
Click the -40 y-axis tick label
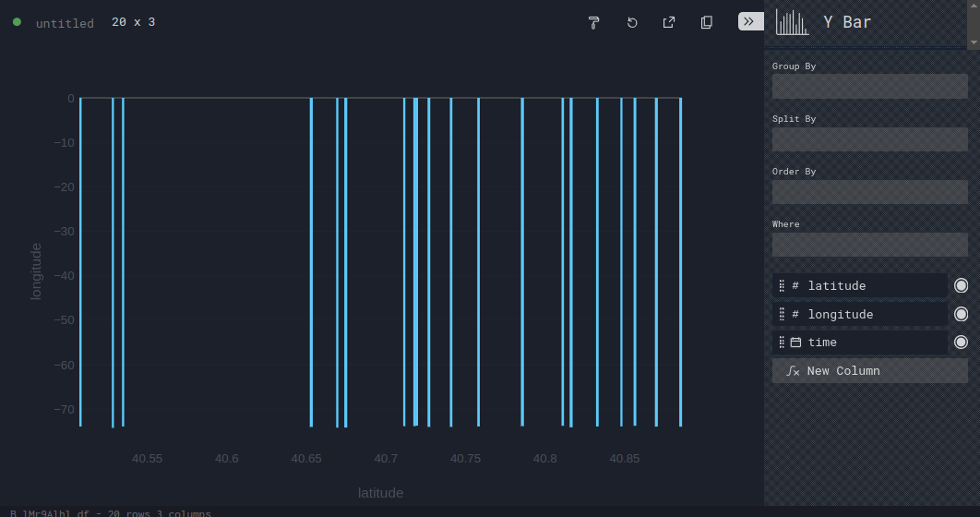point(64,276)
